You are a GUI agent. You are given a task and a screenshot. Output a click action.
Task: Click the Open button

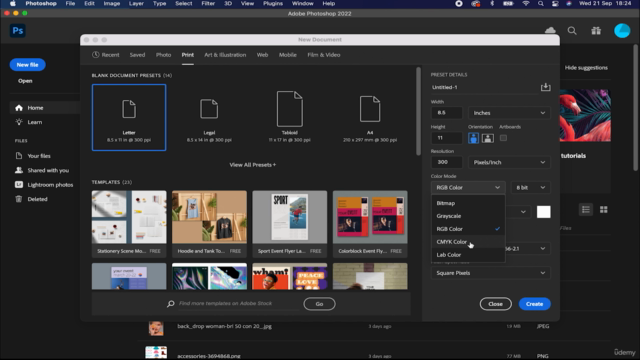coord(25,81)
